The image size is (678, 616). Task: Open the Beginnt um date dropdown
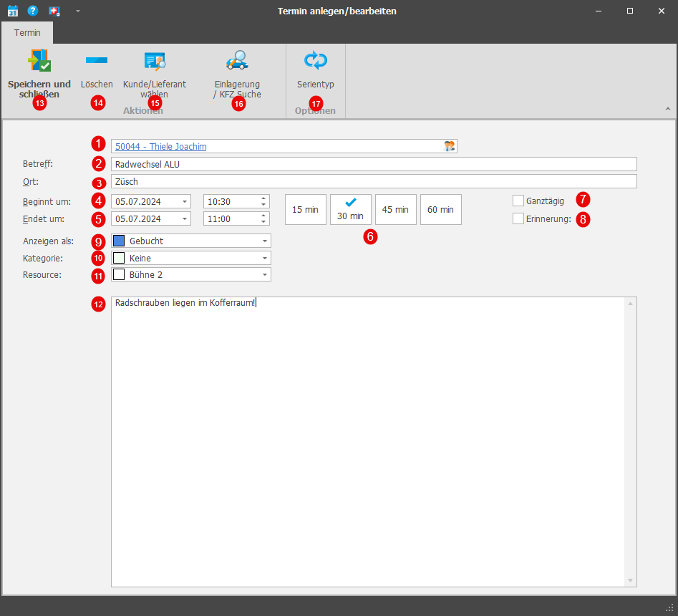[x=185, y=201]
